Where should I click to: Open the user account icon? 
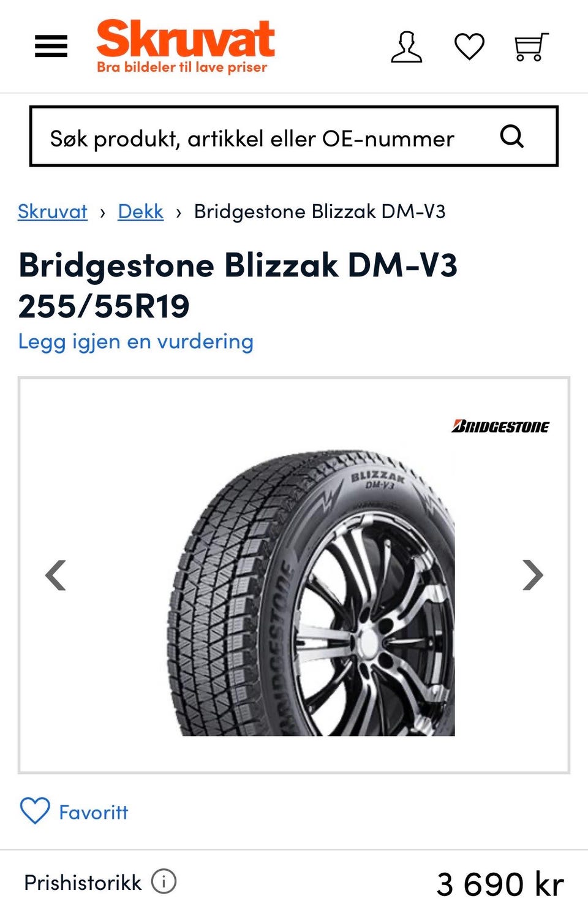(407, 47)
